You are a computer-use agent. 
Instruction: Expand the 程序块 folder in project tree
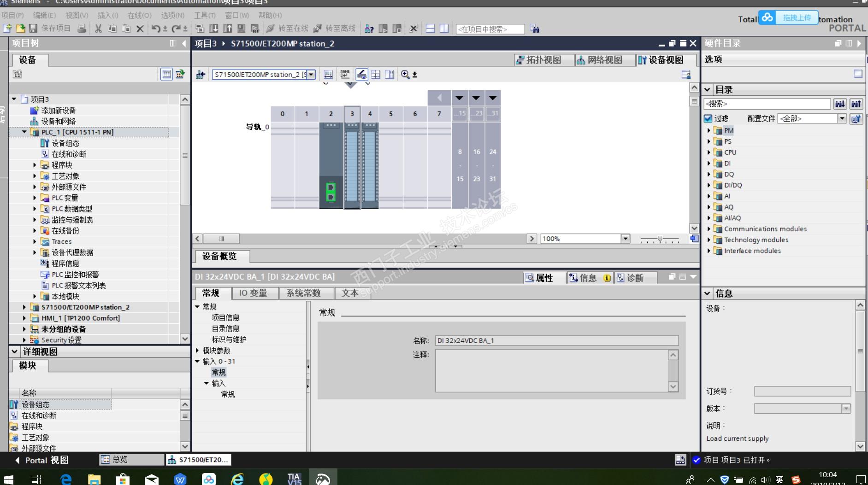point(35,165)
